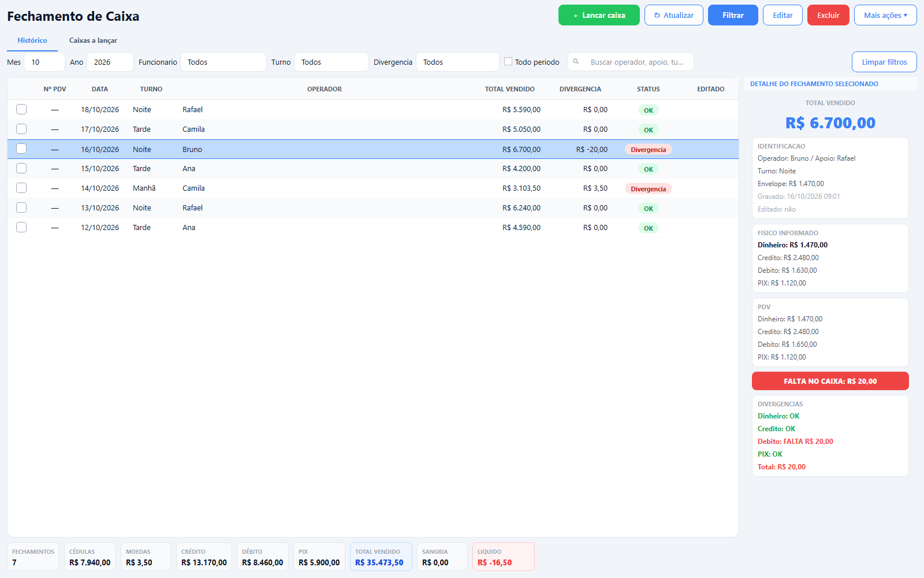
Task: Click the magnifier icon in search box
Action: click(576, 62)
